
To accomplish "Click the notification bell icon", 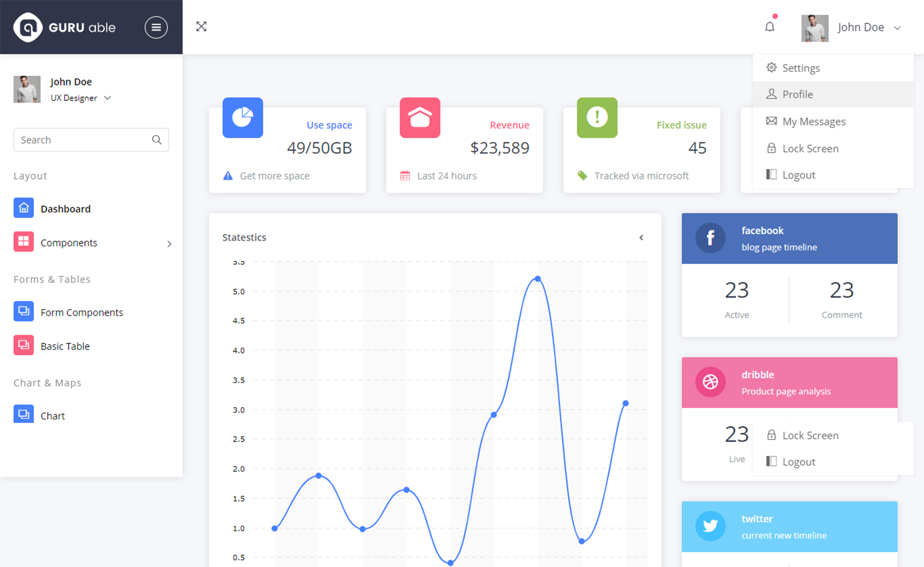I will pyautogui.click(x=770, y=26).
